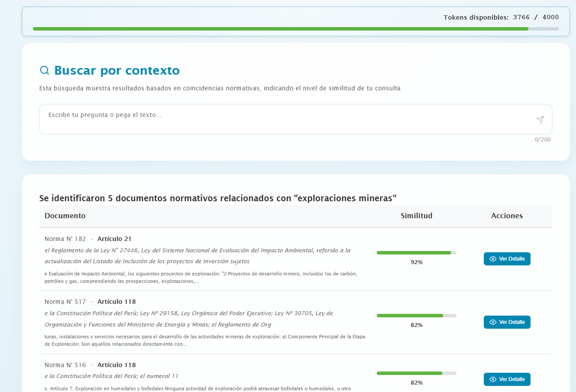Screen dimensions: 576x392
Task: Click the 3766 / 4000 token count
Action: click(x=536, y=17)
